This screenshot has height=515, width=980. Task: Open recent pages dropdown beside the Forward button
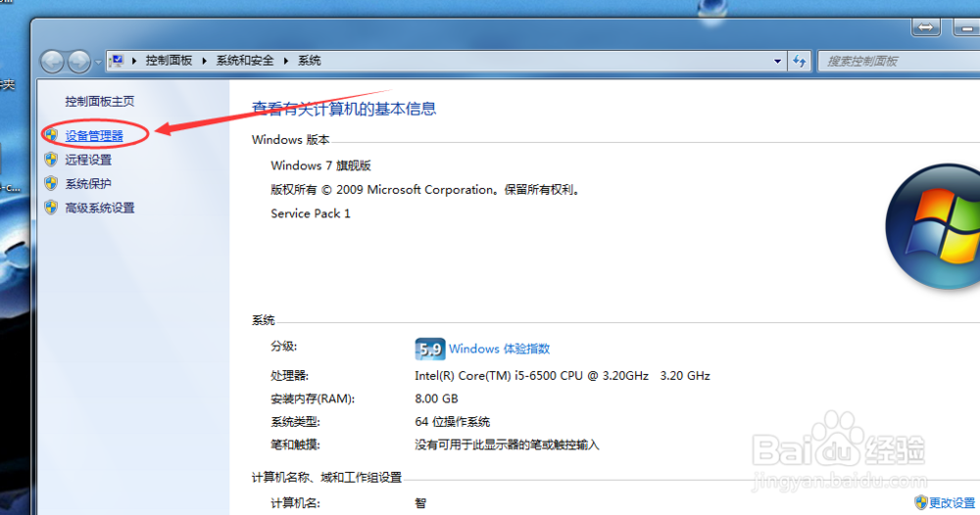(x=98, y=62)
